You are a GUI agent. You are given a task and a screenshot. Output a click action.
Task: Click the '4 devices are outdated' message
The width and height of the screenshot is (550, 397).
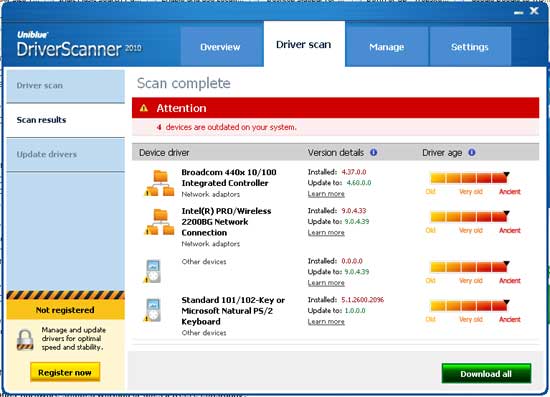point(227,127)
